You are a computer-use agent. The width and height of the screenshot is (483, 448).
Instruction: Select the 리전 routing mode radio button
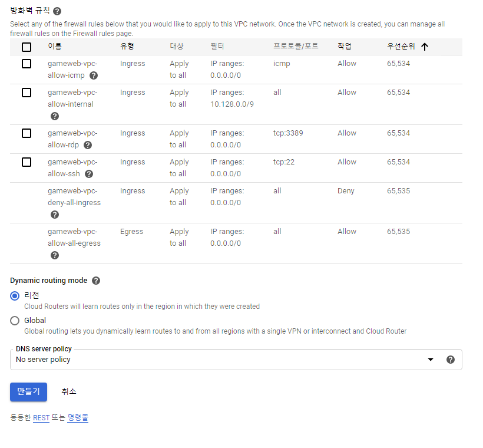(x=15, y=295)
